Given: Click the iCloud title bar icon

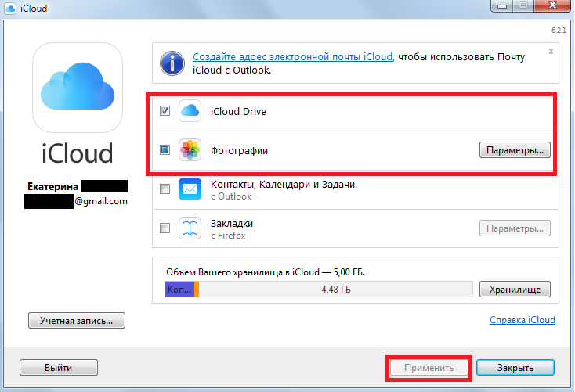Looking at the screenshot, I should tap(10, 8).
